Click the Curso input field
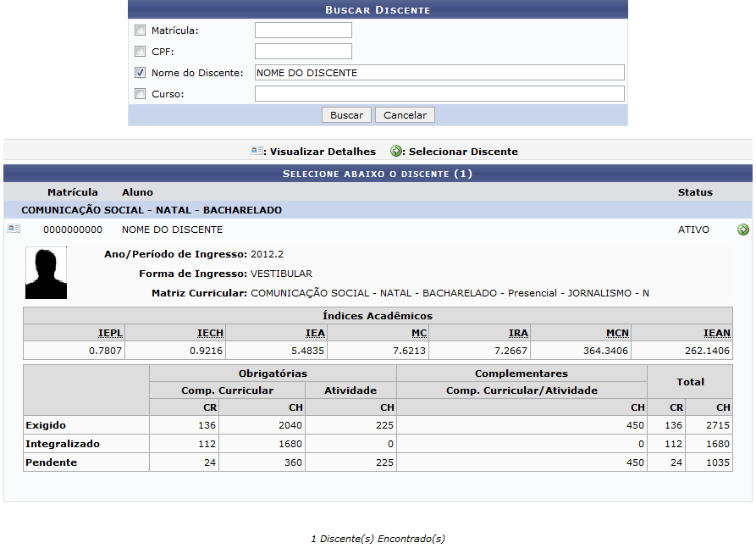The width and height of the screenshot is (756, 548). (x=439, y=94)
